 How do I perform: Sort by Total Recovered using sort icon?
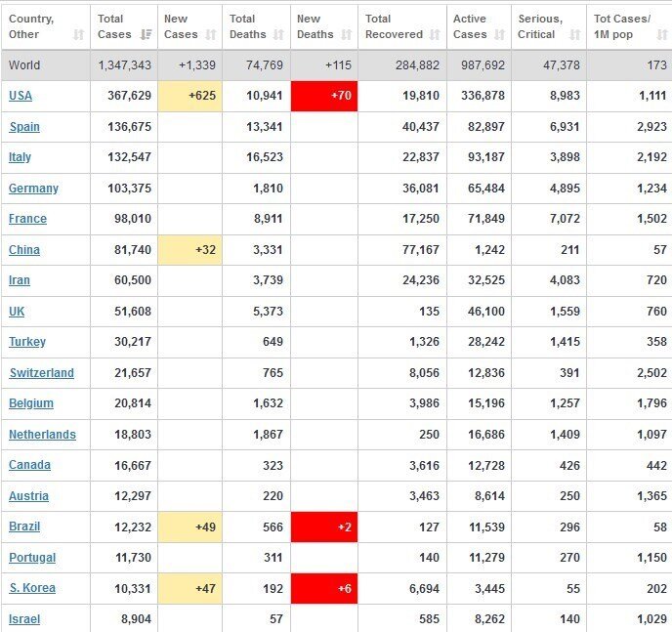[x=434, y=34]
